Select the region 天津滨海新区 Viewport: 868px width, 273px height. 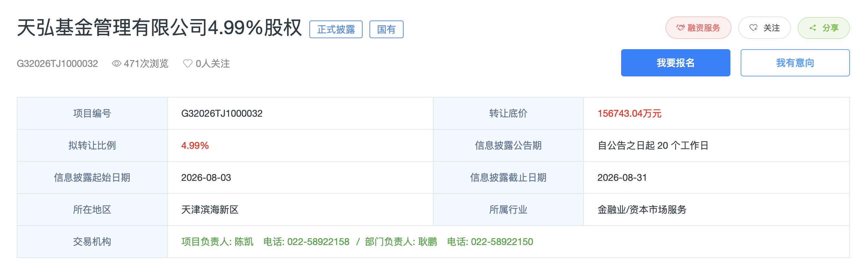pyautogui.click(x=210, y=210)
